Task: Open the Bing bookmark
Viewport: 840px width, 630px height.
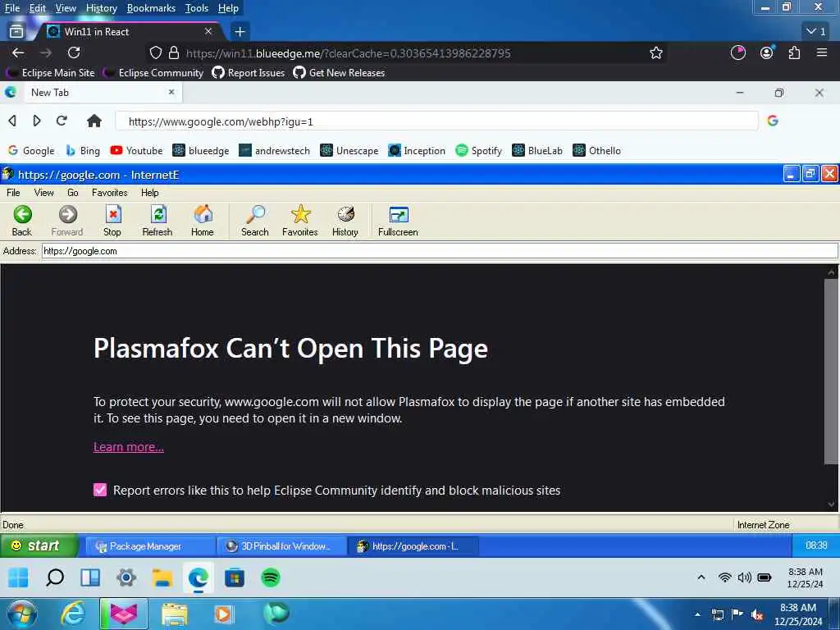Action: pyautogui.click(x=83, y=151)
